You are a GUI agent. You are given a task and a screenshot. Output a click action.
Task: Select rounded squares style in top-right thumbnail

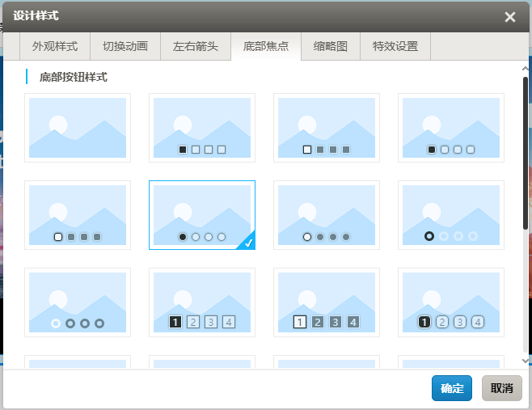tap(451, 128)
